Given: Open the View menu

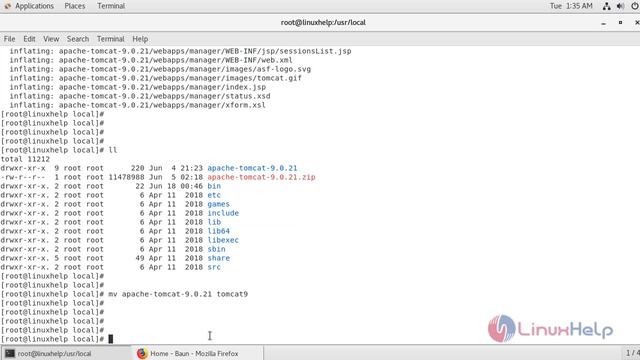Looking at the screenshot, I should pyautogui.click(x=51, y=39).
